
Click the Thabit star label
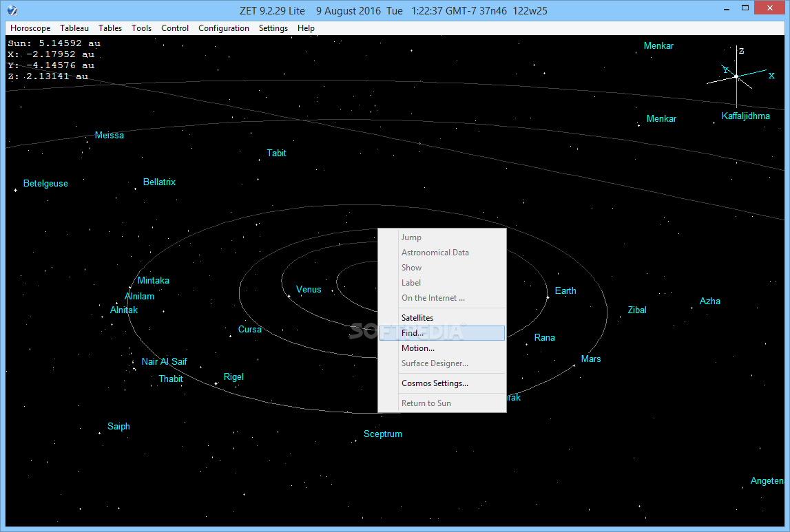point(170,379)
